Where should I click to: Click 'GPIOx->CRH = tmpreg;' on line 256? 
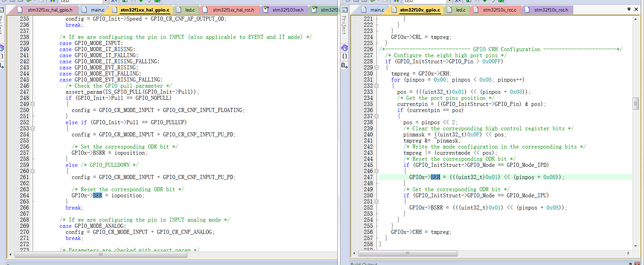[x=421, y=232]
